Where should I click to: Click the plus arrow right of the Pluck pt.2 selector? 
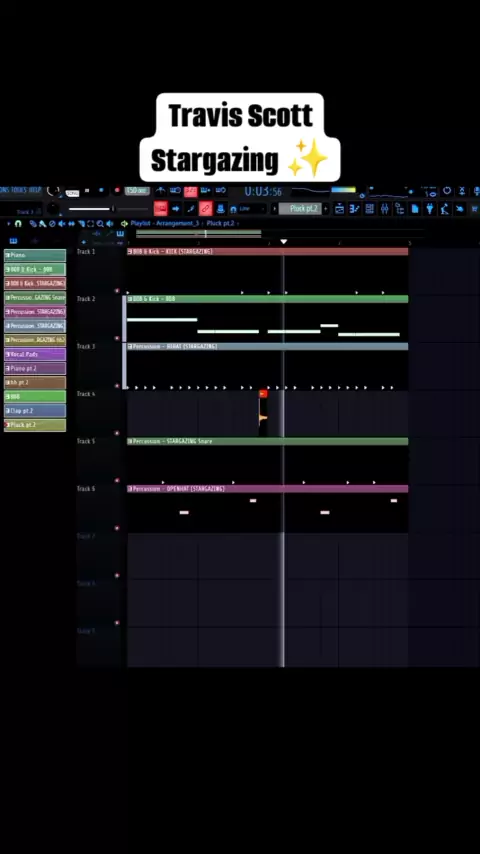point(326,209)
